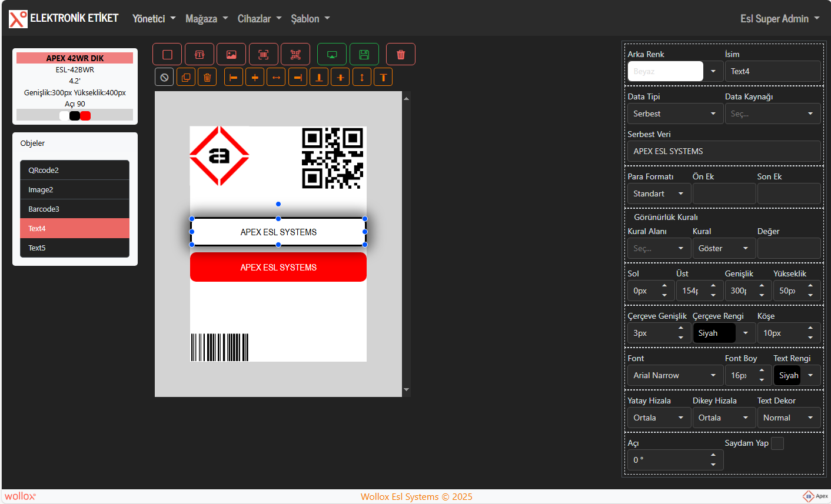
Task: Stretch object to full width icon
Action: coord(276,77)
